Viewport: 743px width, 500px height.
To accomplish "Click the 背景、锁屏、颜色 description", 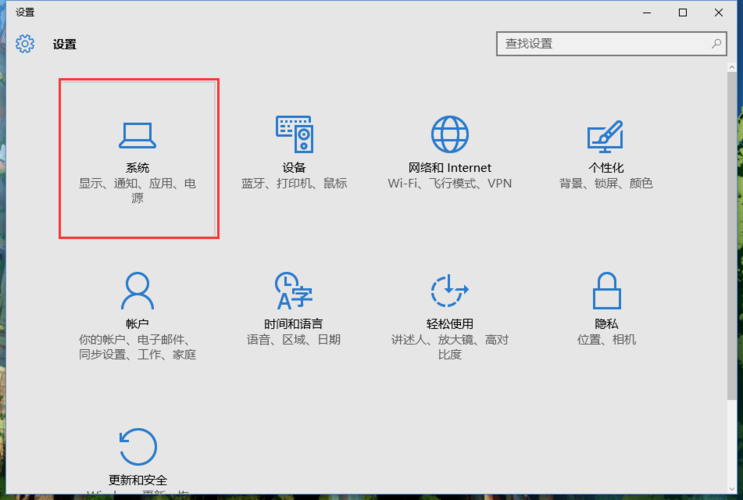I will coord(606,183).
